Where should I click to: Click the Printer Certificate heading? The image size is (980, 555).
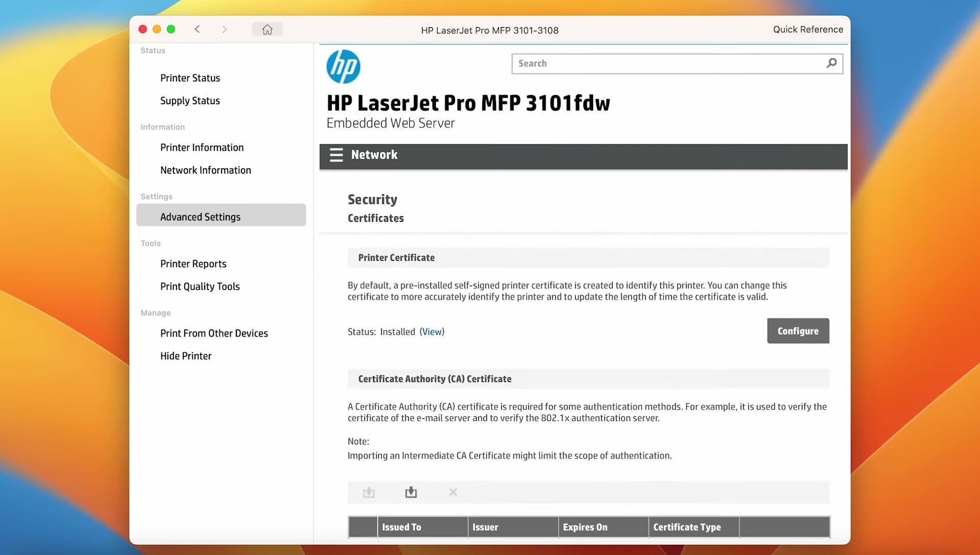397,258
